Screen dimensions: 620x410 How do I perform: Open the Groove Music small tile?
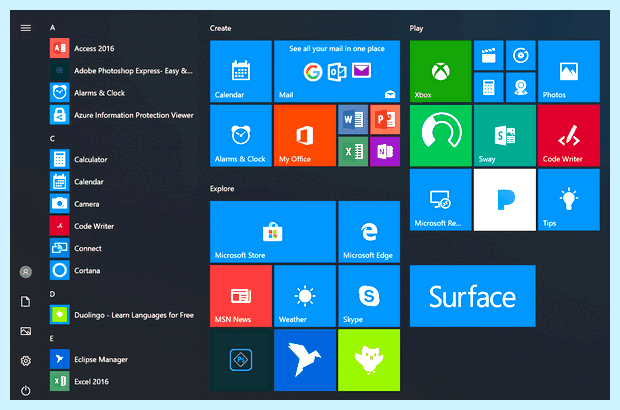[521, 55]
